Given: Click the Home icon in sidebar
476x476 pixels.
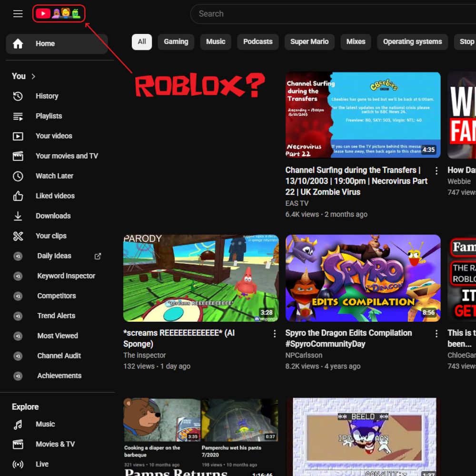Looking at the screenshot, I should coord(18,43).
